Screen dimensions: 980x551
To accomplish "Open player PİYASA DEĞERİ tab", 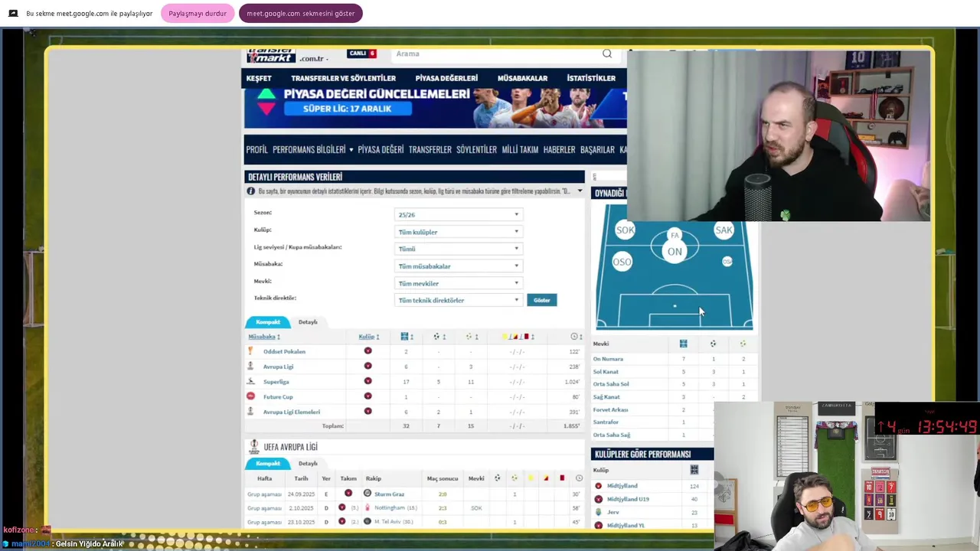I will click(381, 150).
